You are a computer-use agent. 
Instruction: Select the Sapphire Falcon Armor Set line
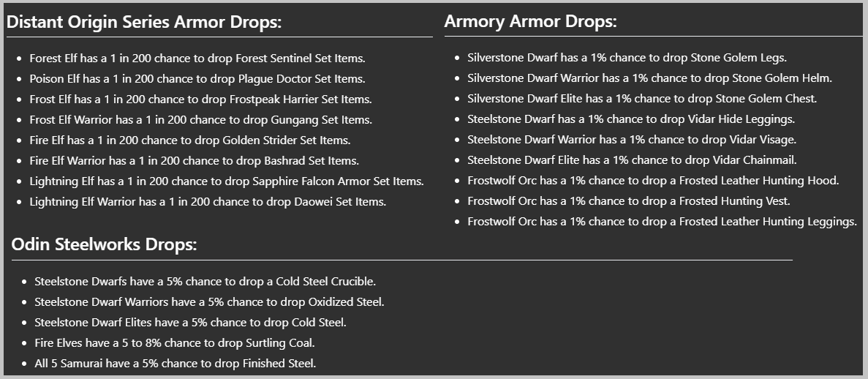227,181
